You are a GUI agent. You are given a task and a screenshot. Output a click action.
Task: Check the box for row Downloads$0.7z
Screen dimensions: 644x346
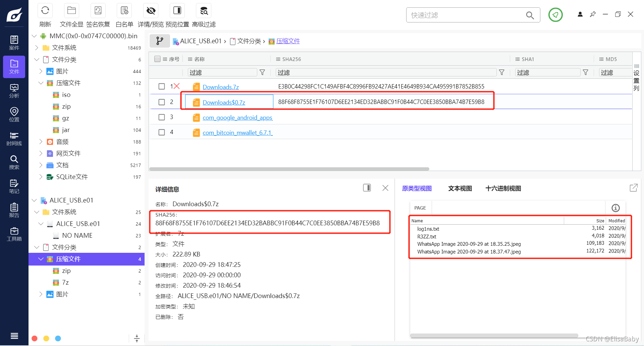162,102
